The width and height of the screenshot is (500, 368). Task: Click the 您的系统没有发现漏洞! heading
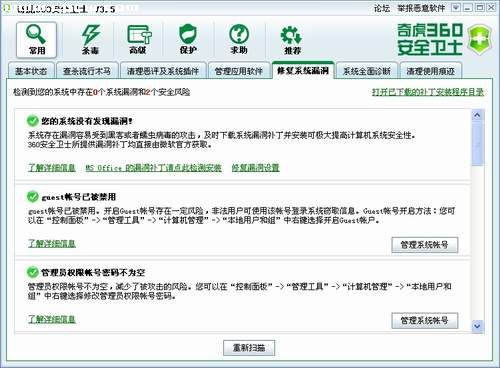[x=87, y=121]
